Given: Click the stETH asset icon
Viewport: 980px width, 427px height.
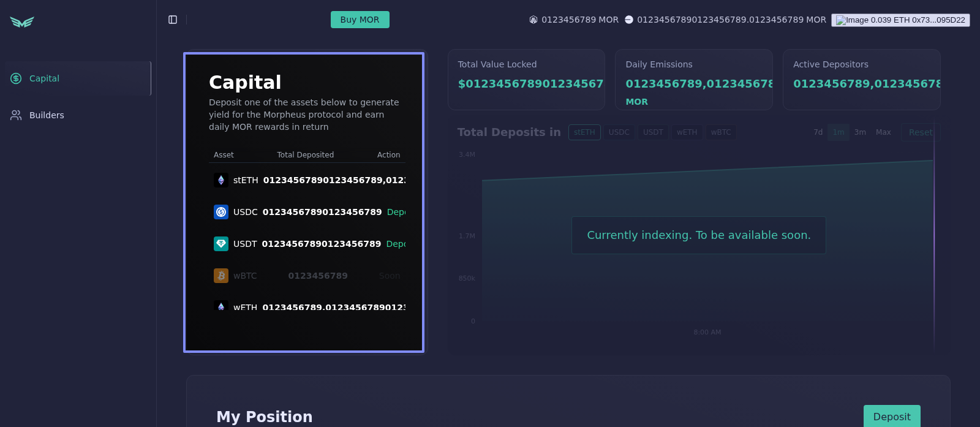Looking at the screenshot, I should (221, 180).
